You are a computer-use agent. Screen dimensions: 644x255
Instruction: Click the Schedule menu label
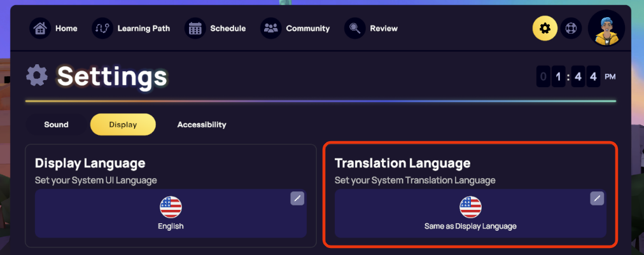click(x=228, y=29)
